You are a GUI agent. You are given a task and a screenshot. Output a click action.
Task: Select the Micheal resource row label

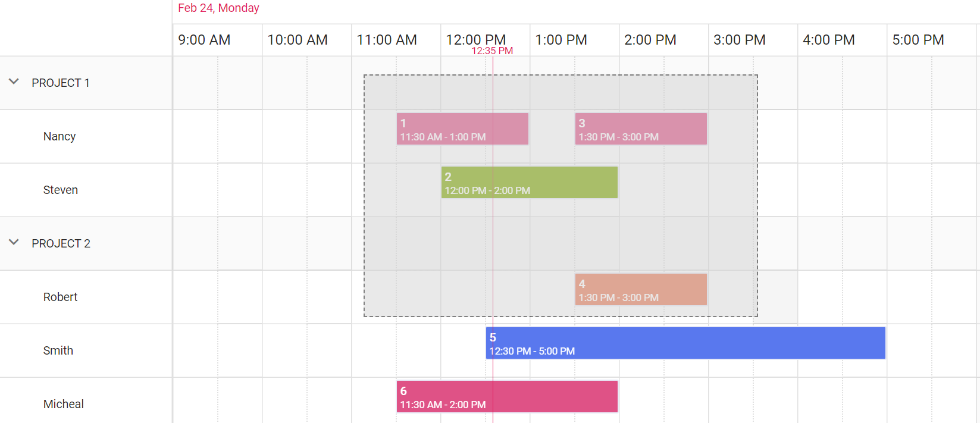coord(63,404)
